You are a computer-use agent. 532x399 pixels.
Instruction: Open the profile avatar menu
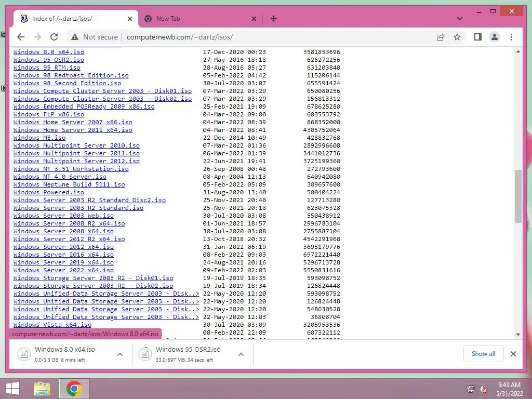click(x=495, y=37)
